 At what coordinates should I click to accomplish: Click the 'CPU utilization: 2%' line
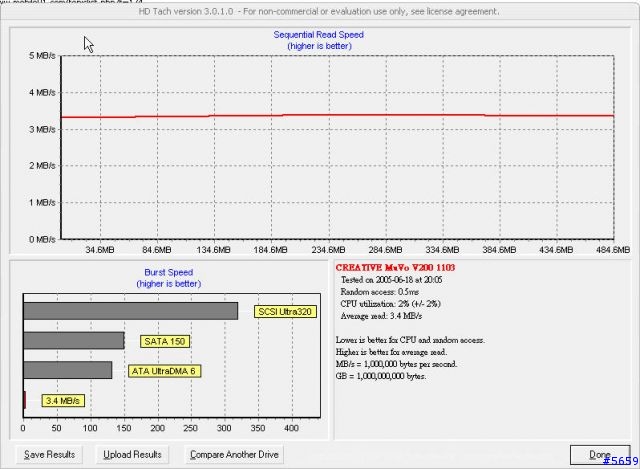391,304
